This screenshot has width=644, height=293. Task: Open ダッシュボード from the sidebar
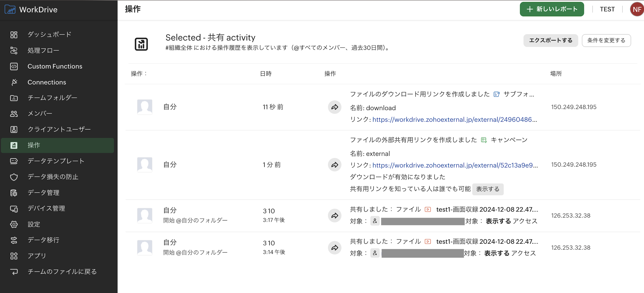[x=49, y=34]
